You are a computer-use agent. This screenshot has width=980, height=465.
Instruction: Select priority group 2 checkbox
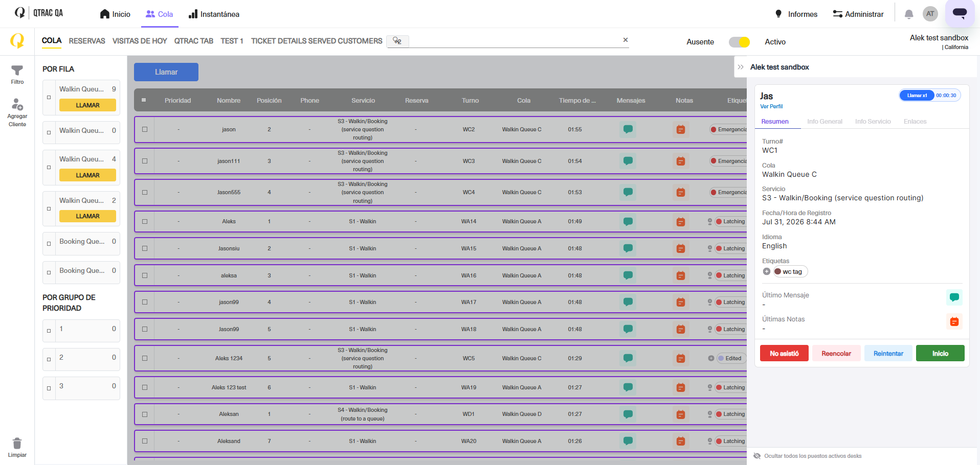pos(49,359)
